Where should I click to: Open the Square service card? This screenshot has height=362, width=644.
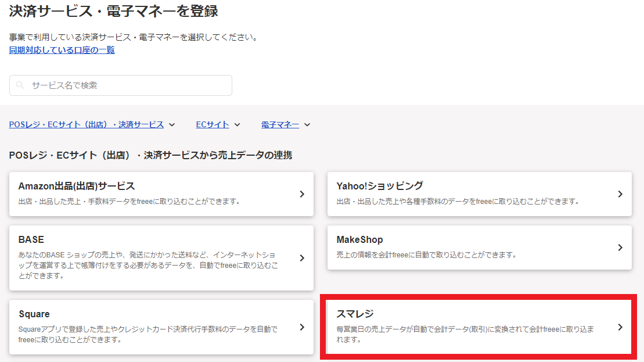(161, 327)
